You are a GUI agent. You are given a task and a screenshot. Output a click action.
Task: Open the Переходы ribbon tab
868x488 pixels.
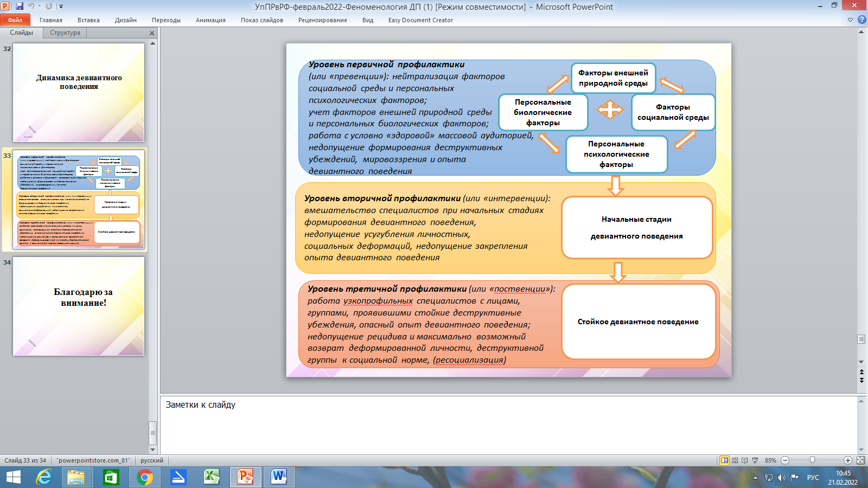point(166,20)
